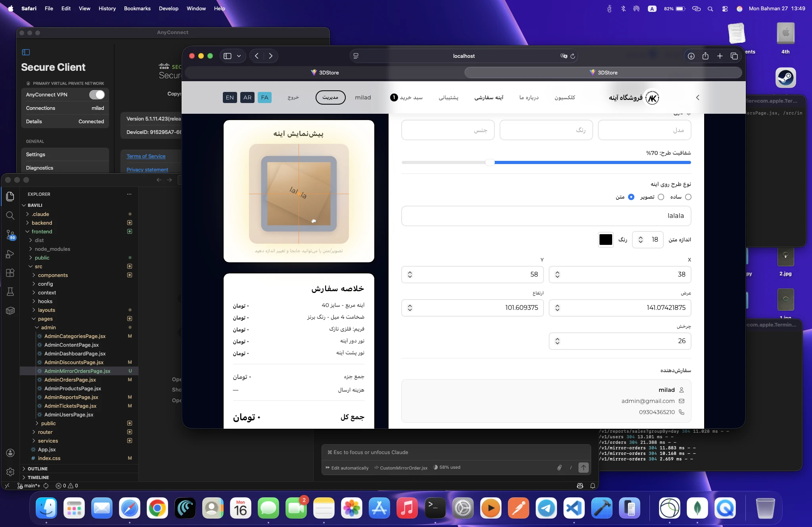Viewport: 812px width, 527px height.
Task: Open the Develop menu in menu bar
Action: pos(169,8)
